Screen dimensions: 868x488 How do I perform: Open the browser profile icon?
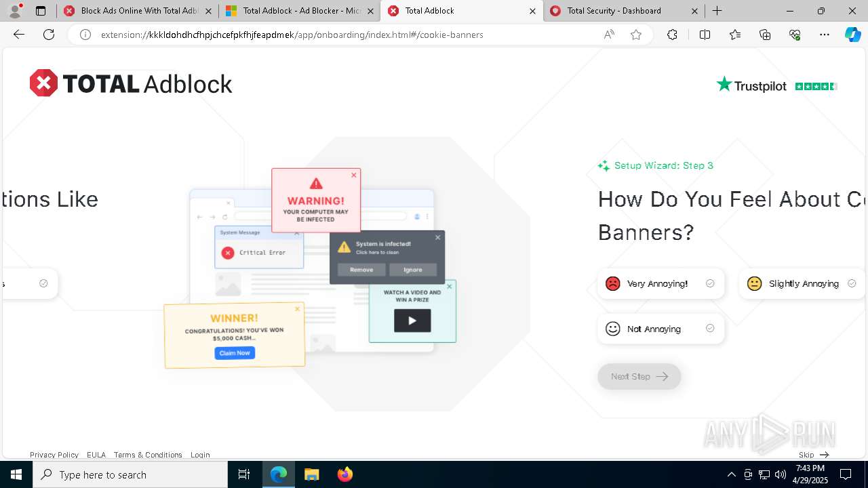tap(15, 11)
